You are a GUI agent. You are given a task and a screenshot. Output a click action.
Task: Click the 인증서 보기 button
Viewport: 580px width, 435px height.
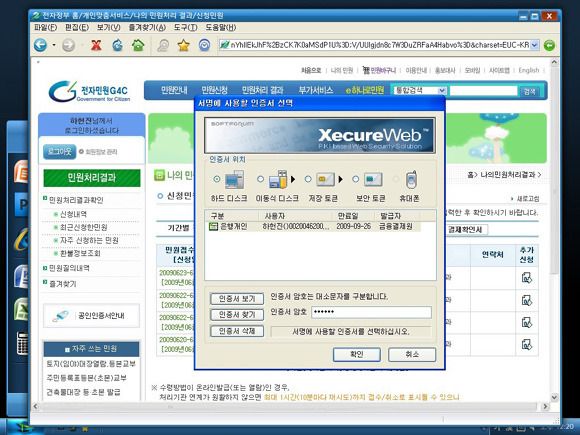click(x=237, y=299)
